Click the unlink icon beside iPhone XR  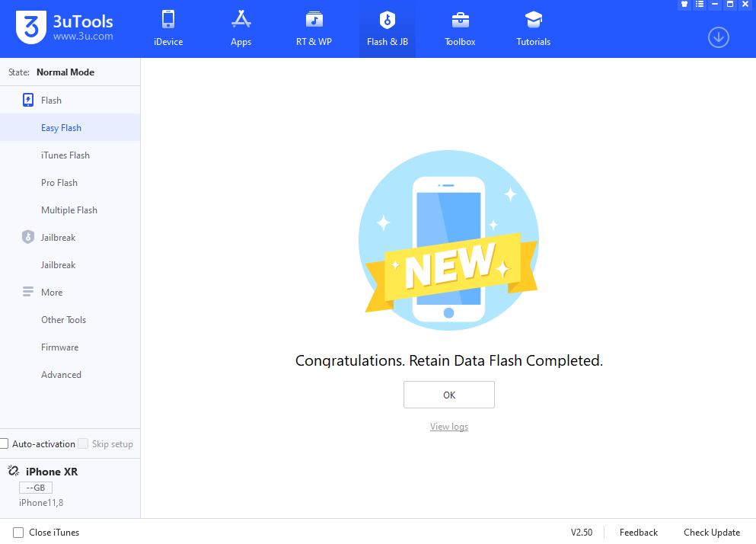point(13,472)
